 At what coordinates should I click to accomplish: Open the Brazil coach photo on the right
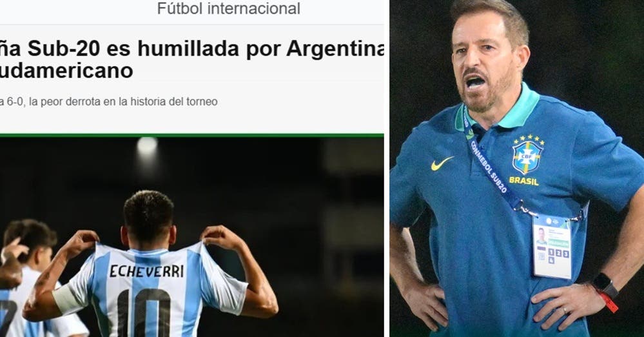pos(516,168)
